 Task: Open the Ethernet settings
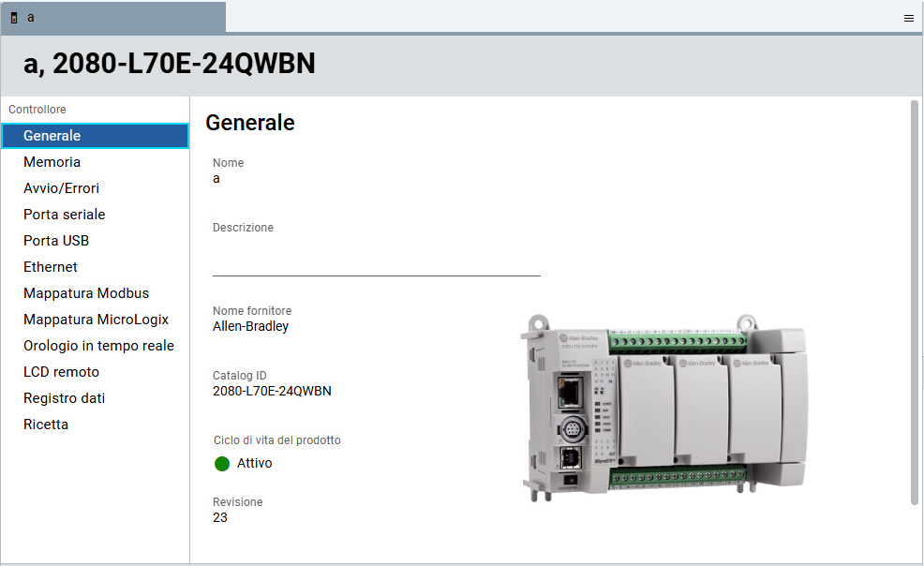(x=51, y=267)
